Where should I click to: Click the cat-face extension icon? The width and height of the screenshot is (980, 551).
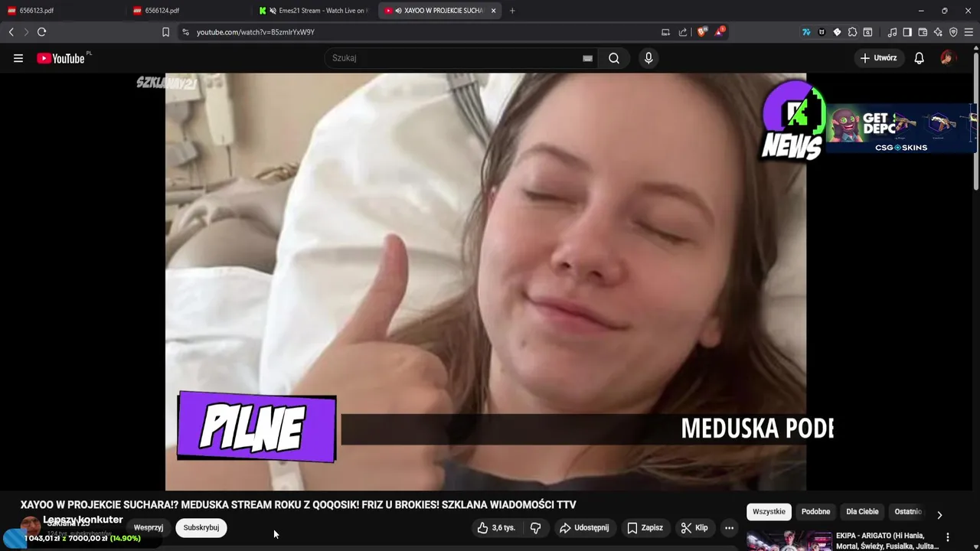pos(822,32)
